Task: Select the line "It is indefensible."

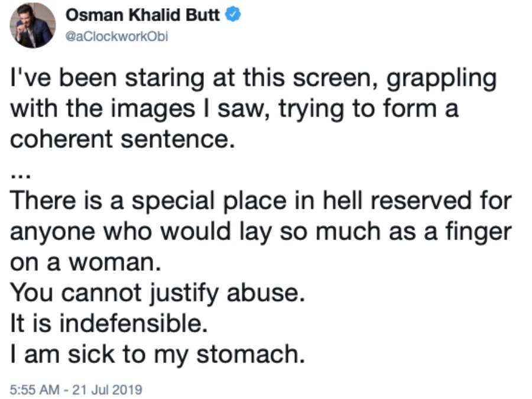Action: pos(109,323)
